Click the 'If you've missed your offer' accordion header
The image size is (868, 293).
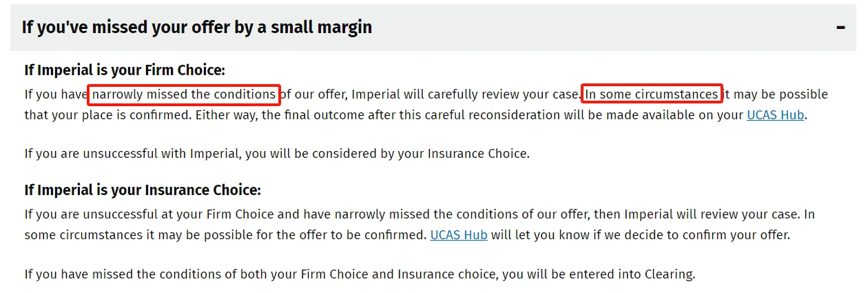(x=433, y=28)
